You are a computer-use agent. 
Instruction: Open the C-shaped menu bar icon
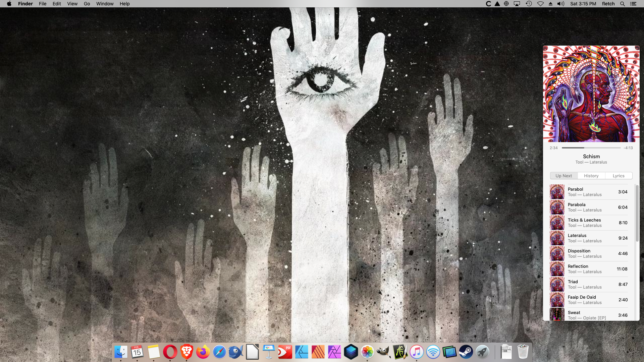click(x=488, y=4)
